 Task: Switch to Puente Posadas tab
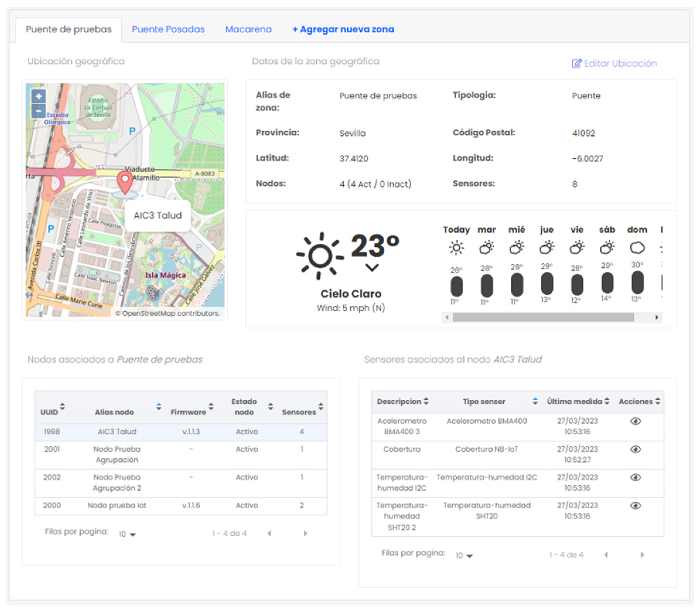(x=168, y=29)
